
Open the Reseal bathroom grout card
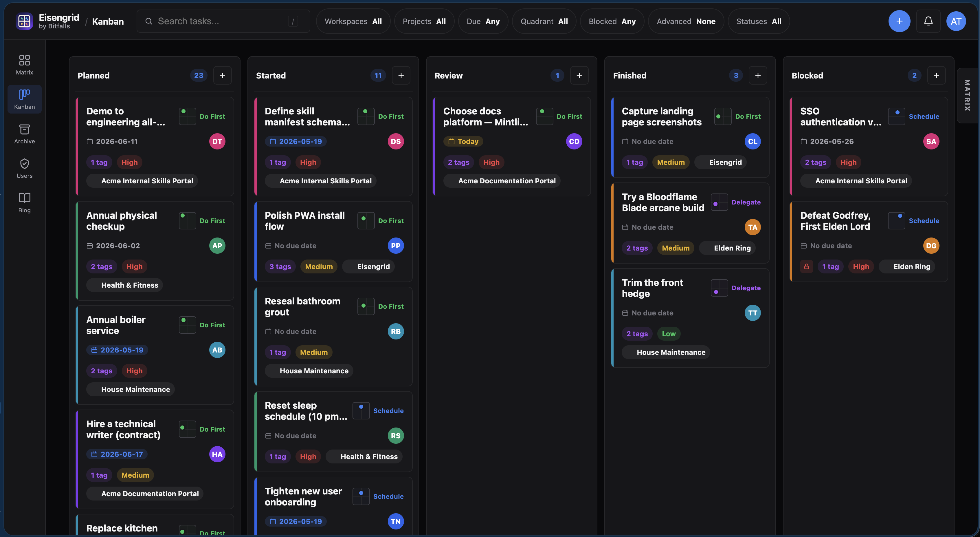pyautogui.click(x=333, y=336)
